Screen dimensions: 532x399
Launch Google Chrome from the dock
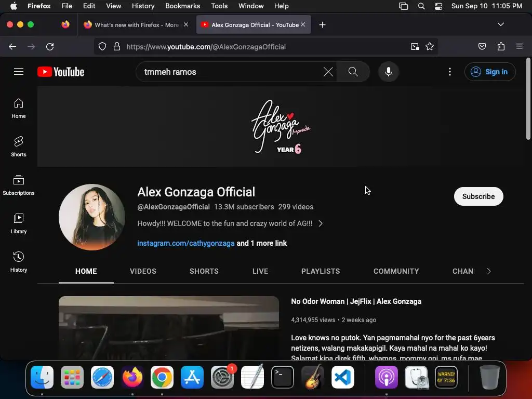click(162, 377)
